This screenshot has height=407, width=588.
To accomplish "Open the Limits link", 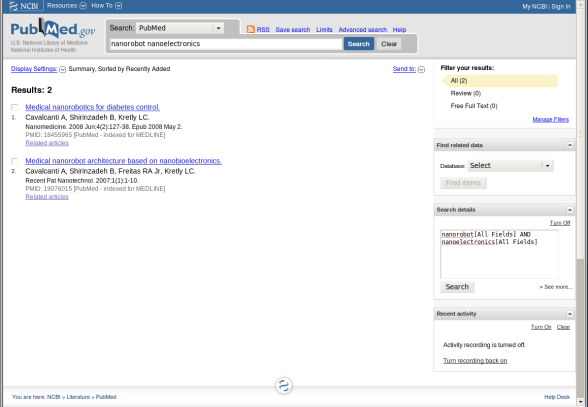I will 324,30.
